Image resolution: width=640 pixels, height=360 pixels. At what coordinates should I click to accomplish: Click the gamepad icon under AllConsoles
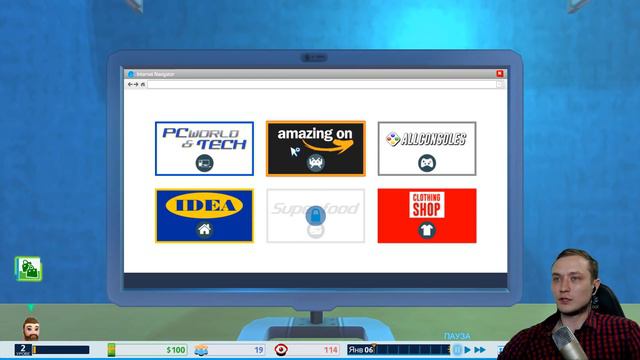point(427,163)
